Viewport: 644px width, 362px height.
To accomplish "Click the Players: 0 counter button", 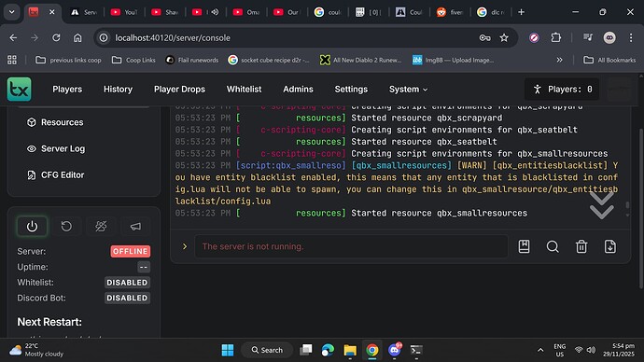I will [x=562, y=89].
